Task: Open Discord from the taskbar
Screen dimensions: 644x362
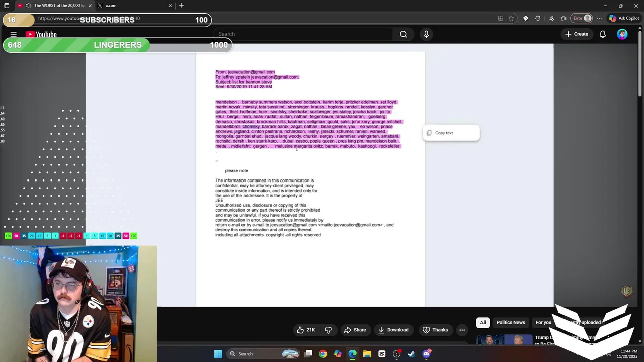Action: [x=426, y=354]
